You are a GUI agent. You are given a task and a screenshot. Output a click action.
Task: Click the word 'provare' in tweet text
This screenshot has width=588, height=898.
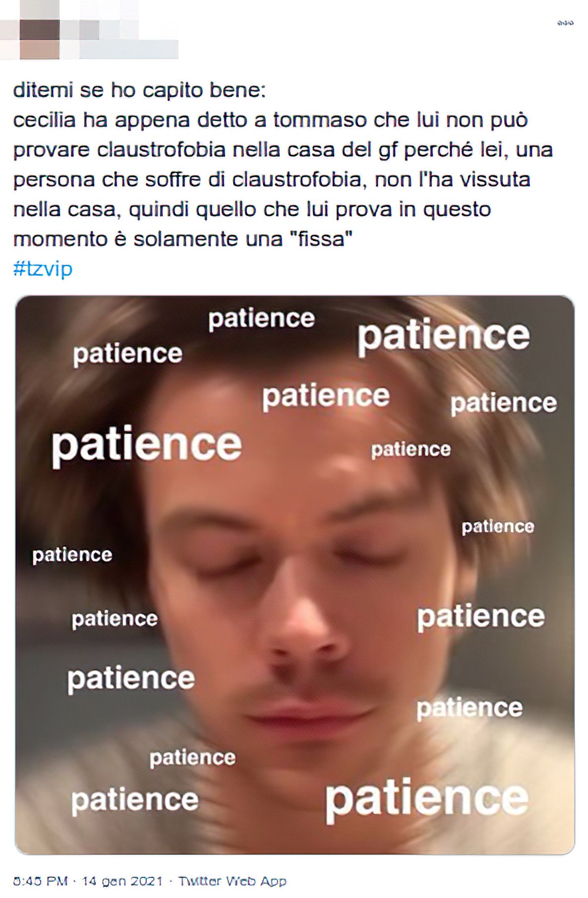[52, 150]
